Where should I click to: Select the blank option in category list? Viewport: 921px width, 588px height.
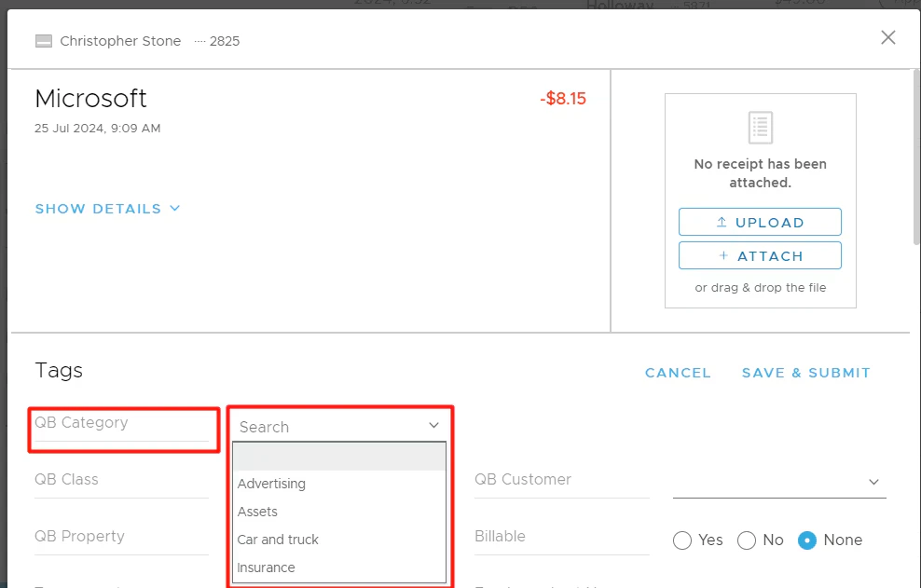point(339,457)
